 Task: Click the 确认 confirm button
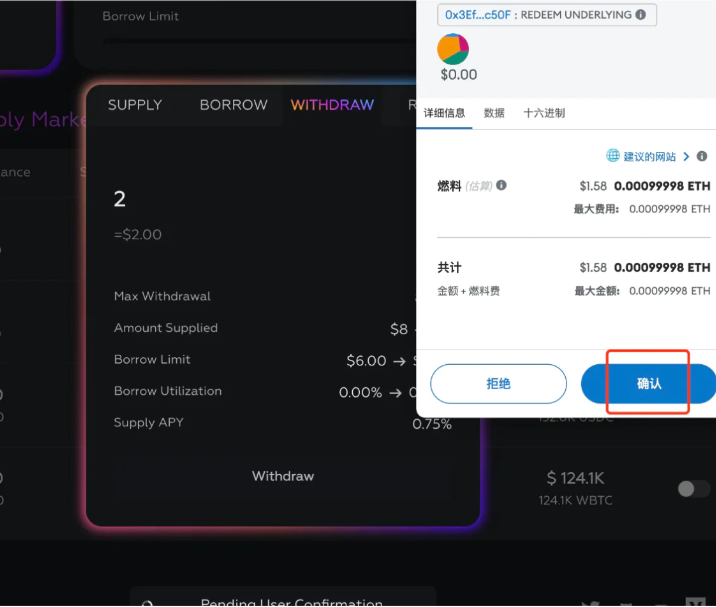[648, 384]
